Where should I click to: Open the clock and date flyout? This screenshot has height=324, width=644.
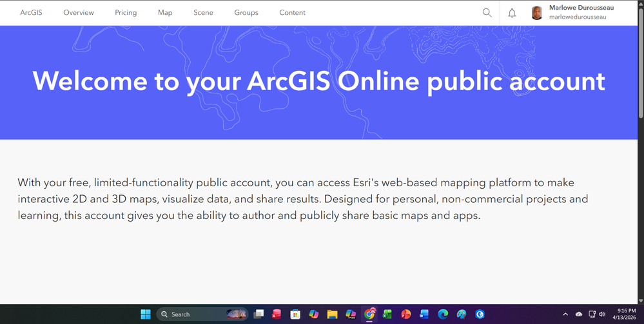click(x=624, y=314)
